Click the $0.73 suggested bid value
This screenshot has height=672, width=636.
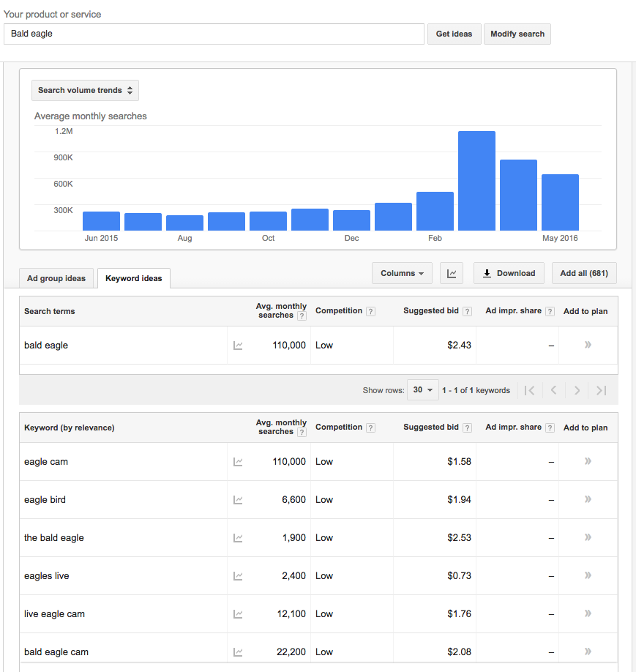point(459,576)
